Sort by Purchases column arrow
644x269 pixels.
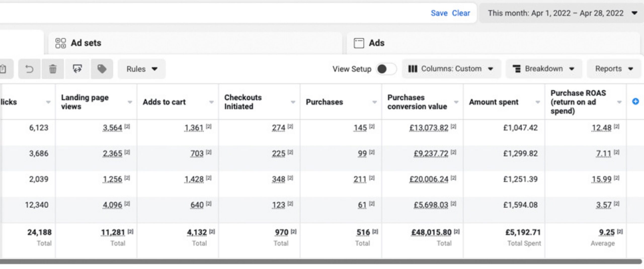tap(374, 102)
